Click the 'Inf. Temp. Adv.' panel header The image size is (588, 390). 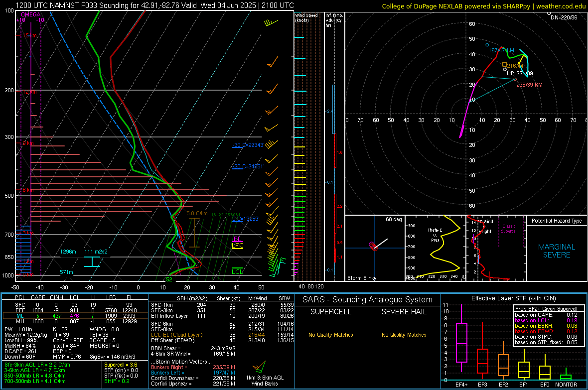[x=334, y=20]
